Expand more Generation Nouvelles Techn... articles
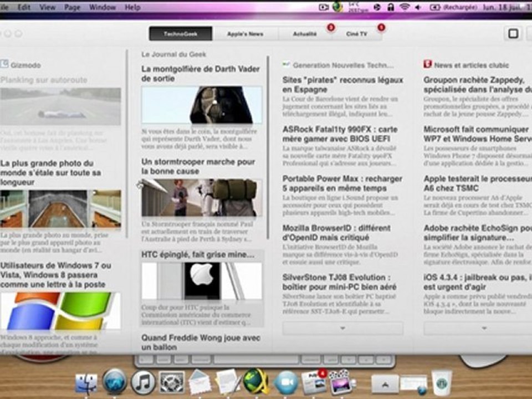The width and height of the screenshot is (532, 399). click(342, 328)
